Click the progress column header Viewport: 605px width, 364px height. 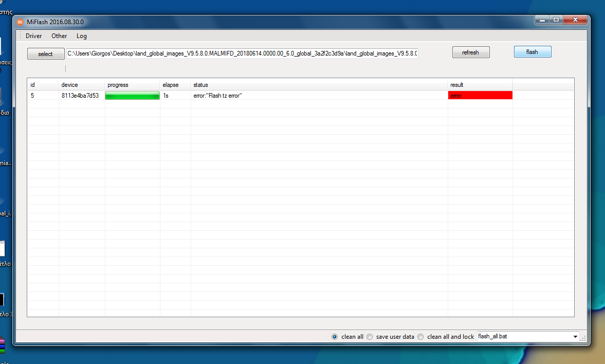[x=132, y=85]
